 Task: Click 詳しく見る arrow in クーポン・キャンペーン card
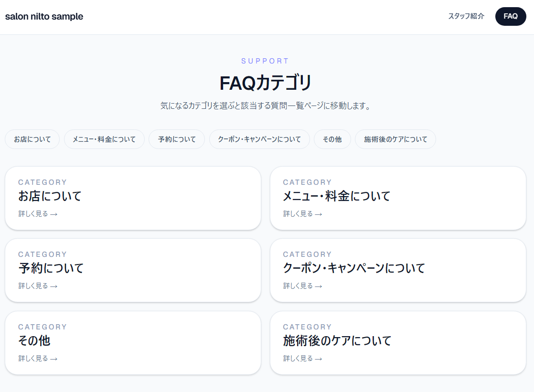[x=318, y=286]
